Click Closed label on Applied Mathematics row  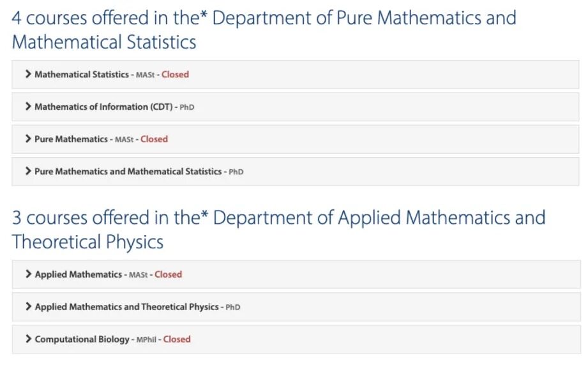(169, 274)
